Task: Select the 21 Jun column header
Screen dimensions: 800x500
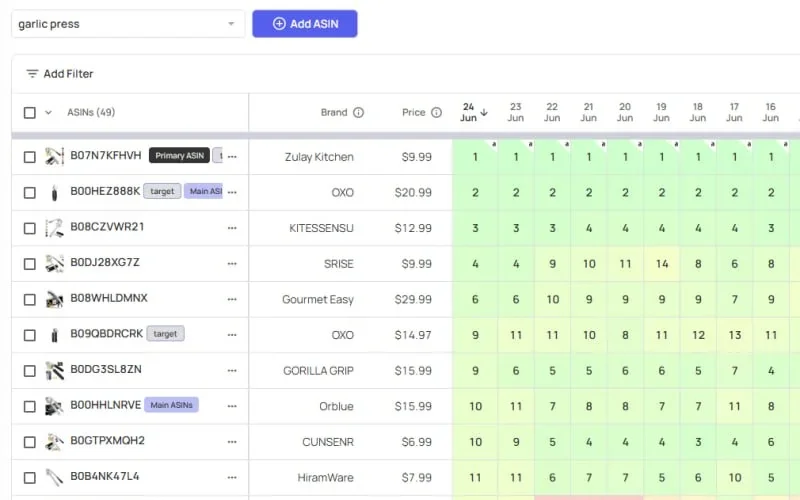Action: [x=588, y=112]
